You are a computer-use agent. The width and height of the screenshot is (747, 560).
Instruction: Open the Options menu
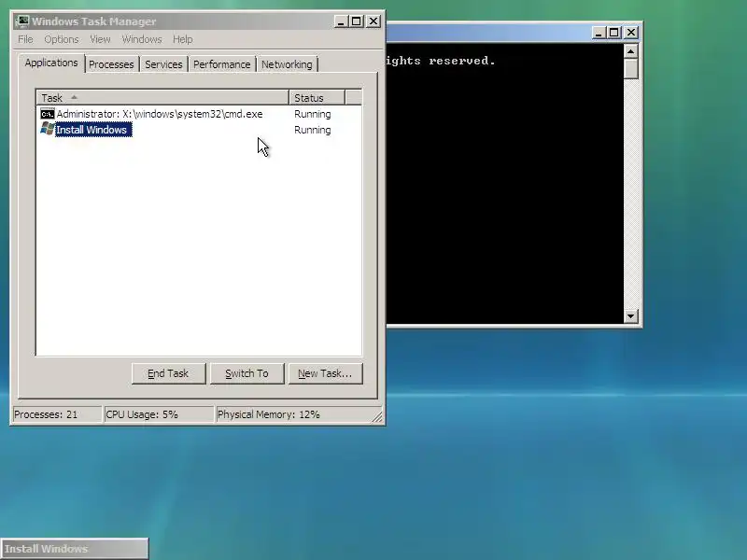click(x=62, y=39)
